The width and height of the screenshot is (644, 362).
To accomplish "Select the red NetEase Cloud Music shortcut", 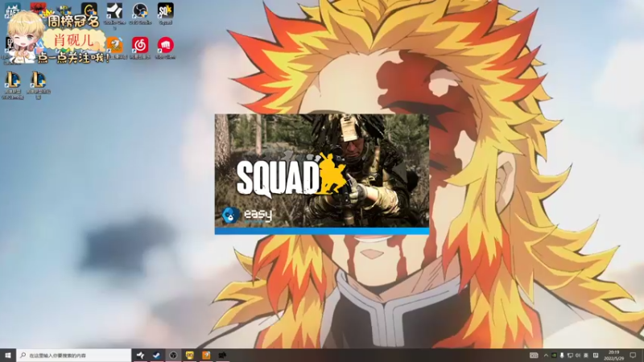I will 140,47.
